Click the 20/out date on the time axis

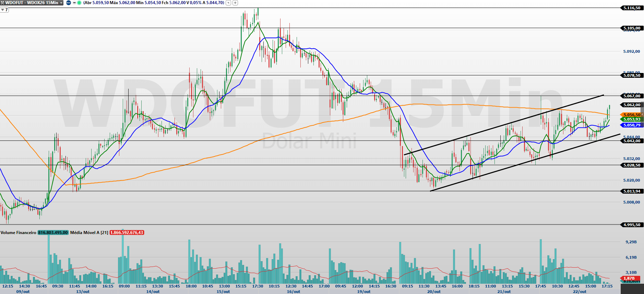pos(434,292)
